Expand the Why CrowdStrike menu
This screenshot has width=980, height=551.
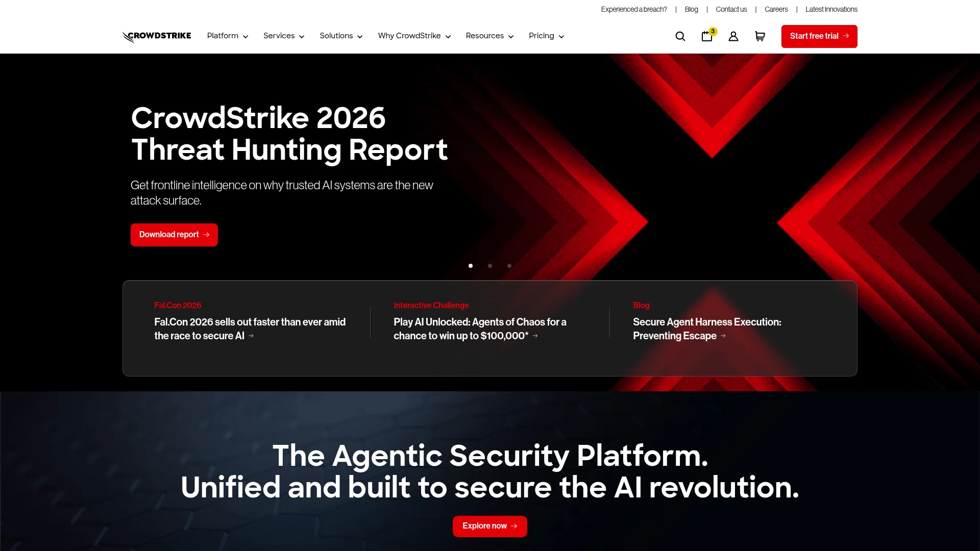coord(414,36)
